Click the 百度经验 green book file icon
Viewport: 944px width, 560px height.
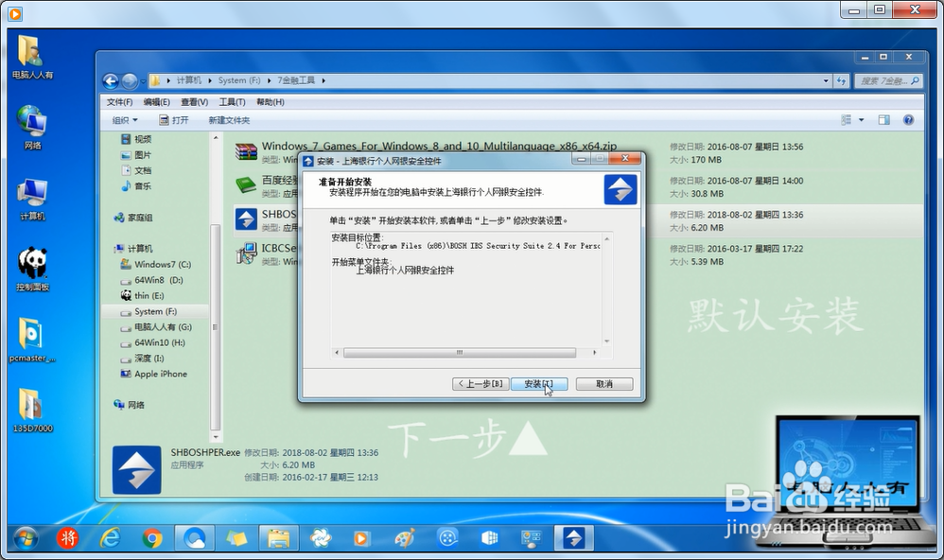point(246,185)
